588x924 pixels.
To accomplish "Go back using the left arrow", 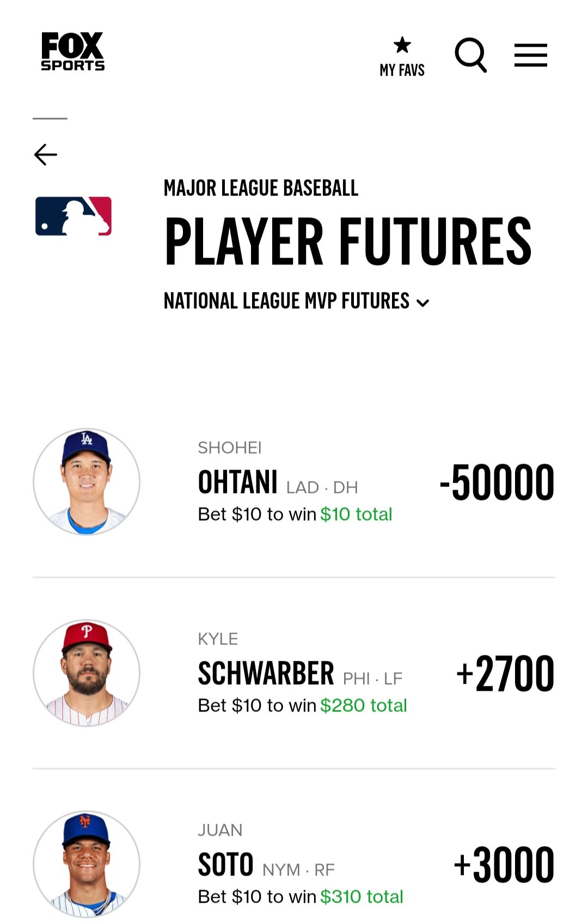I will pos(46,155).
